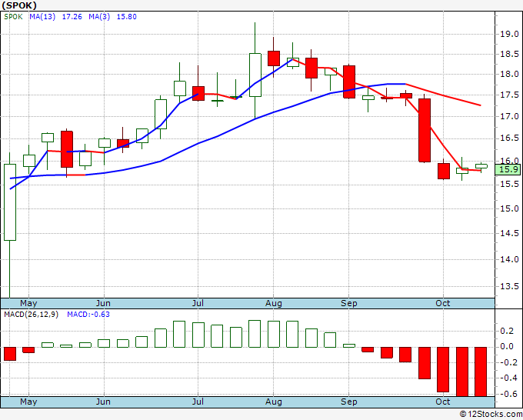Select Sep on the price chart time axis

tap(349, 303)
